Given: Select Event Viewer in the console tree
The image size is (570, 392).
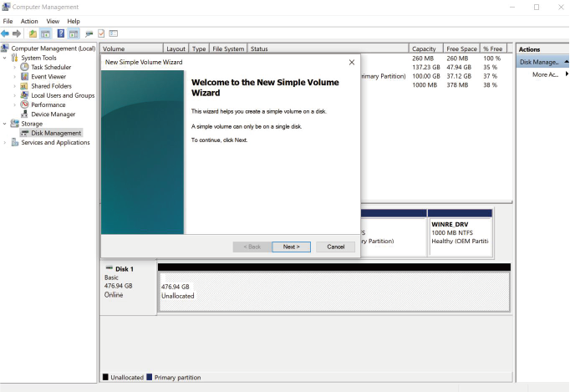Looking at the screenshot, I should pyautogui.click(x=48, y=77).
